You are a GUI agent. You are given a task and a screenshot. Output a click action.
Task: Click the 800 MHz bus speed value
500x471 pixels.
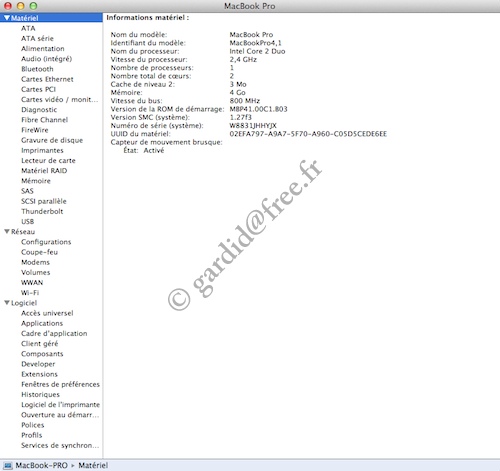244,101
